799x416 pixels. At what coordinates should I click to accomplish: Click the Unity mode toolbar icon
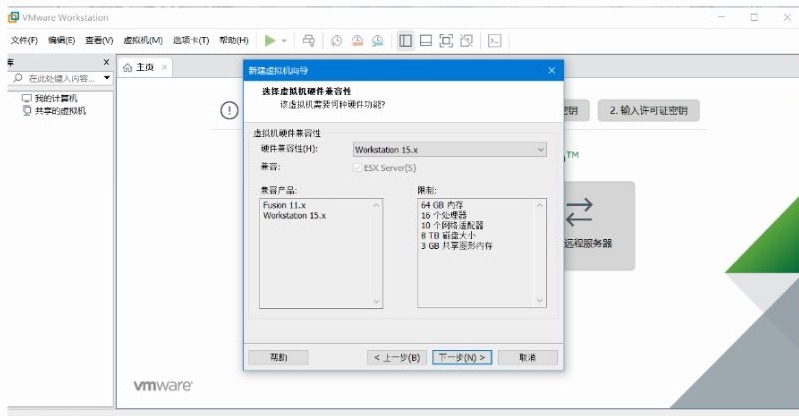466,41
